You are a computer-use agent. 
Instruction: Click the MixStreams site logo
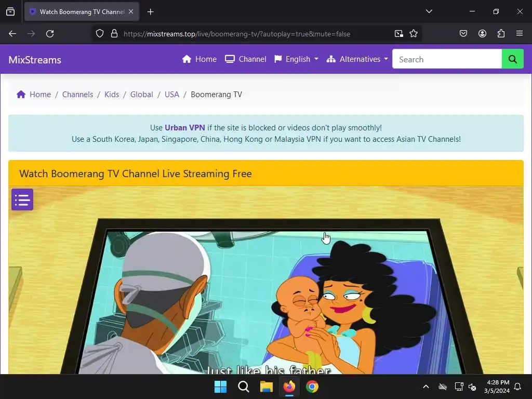(35, 60)
